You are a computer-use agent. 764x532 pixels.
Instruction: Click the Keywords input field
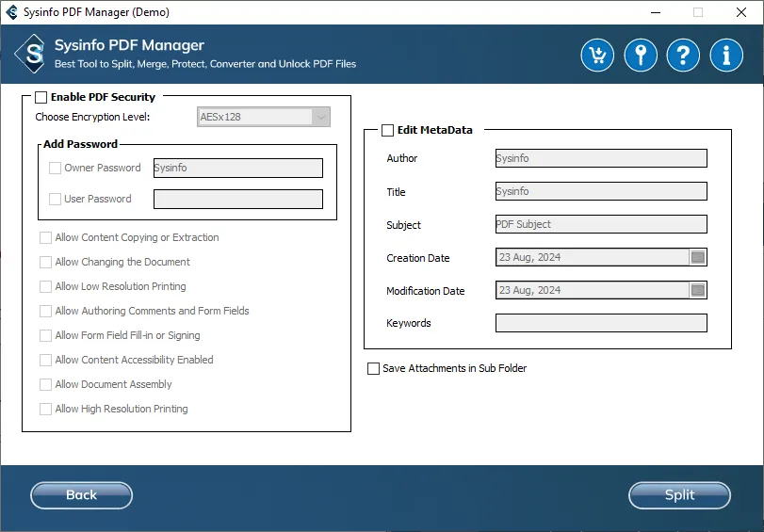pos(601,323)
